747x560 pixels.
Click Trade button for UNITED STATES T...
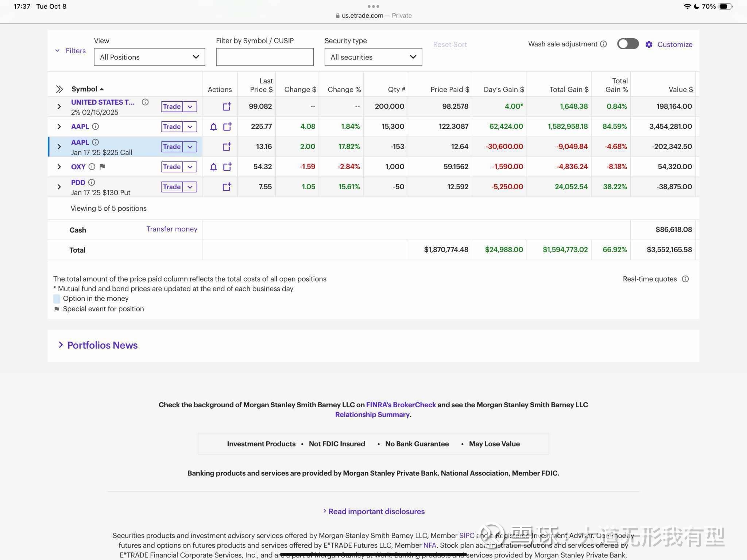click(172, 106)
